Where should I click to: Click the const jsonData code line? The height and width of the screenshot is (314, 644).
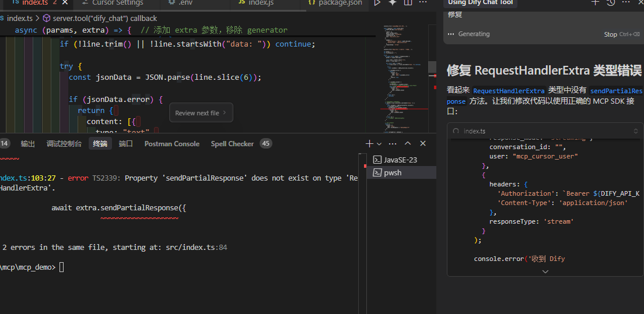click(164, 77)
